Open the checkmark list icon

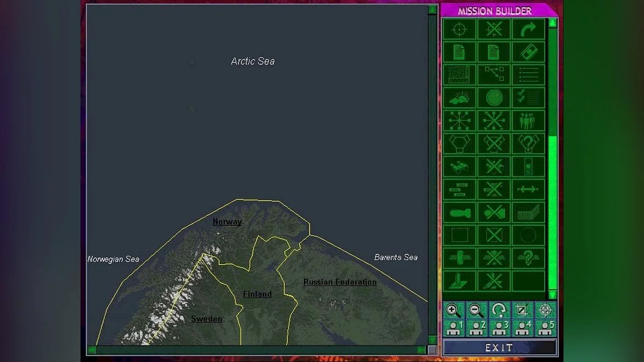coord(529,98)
